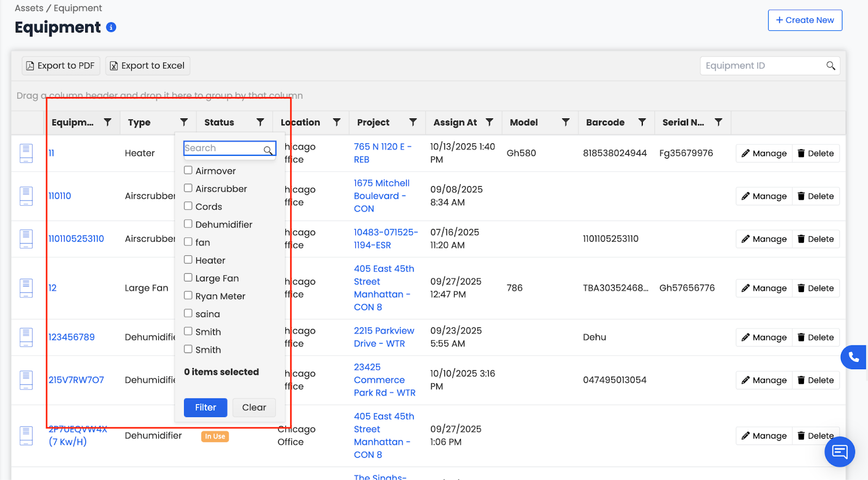Screen dimensions: 868x480
Task: Open project link 2215 Parkview Drive - WTR
Action: (384, 337)
